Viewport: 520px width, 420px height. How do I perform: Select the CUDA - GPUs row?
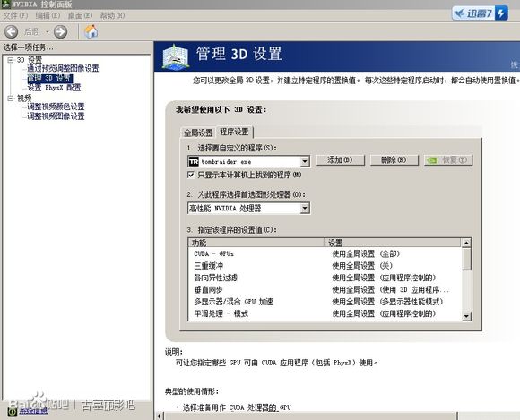325,253
